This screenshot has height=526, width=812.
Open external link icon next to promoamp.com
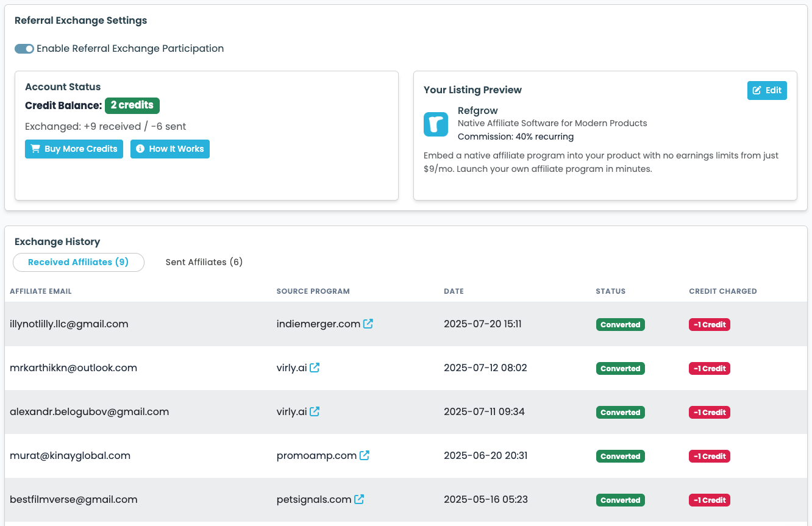(365, 455)
